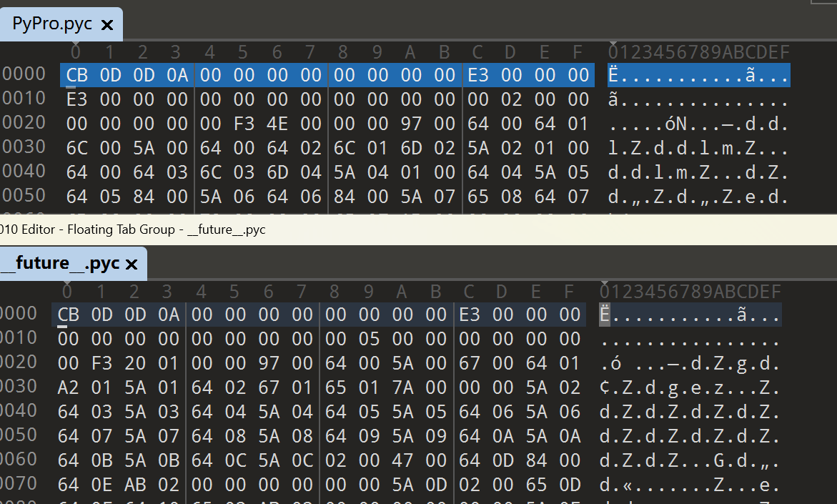
Task: Close the PyPro.pyc tab
Action: tap(107, 24)
